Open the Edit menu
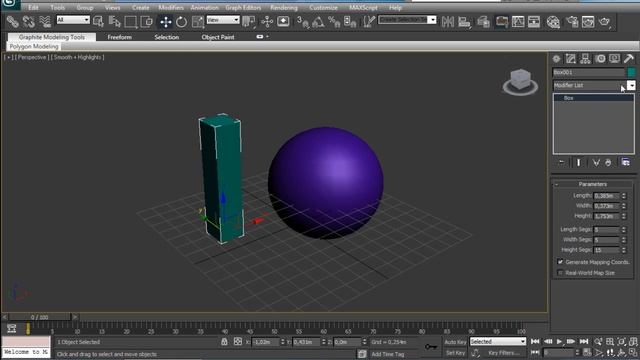Image resolution: width=640 pixels, height=360 pixels. click(33, 7)
